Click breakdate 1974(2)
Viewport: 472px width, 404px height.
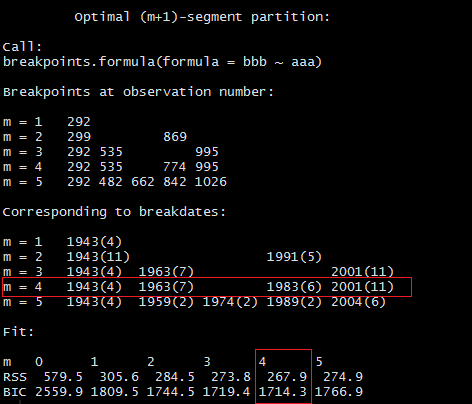(230, 302)
